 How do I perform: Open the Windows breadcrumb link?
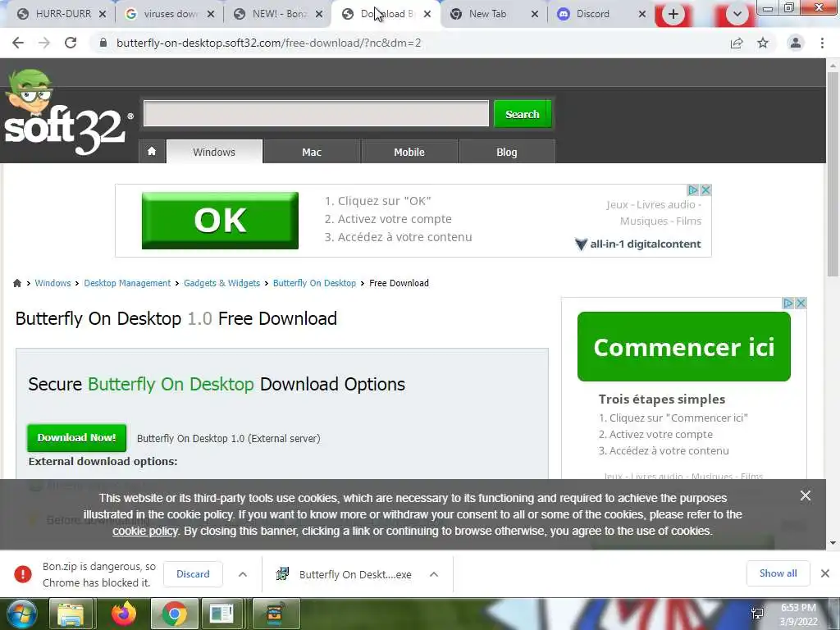coord(52,283)
